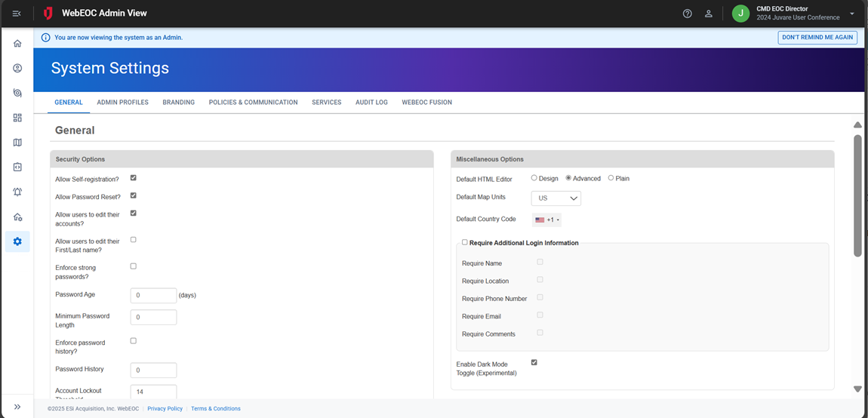Toggle the hamburger menu icon
The image size is (868, 418).
coord(17,14)
